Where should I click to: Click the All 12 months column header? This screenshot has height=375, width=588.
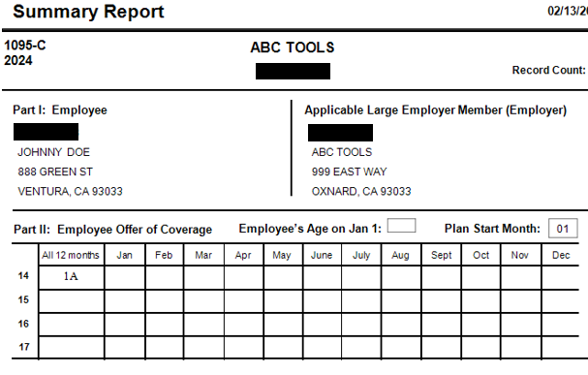pos(72,255)
